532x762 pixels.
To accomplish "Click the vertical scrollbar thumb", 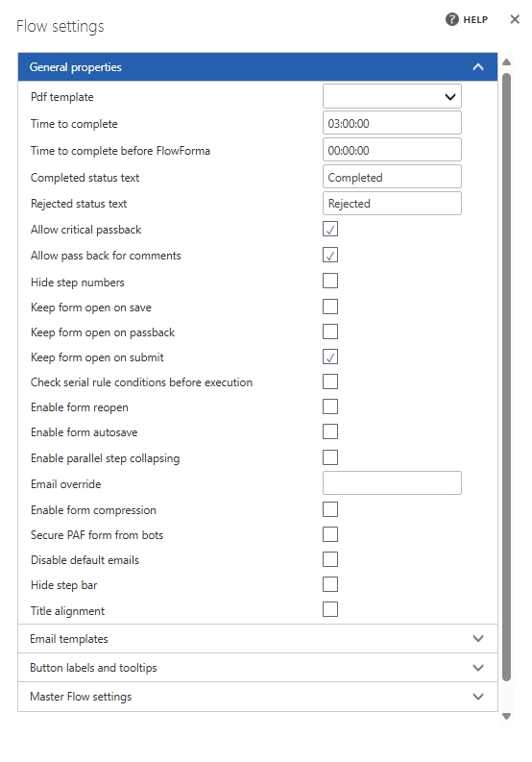I will [x=506, y=377].
